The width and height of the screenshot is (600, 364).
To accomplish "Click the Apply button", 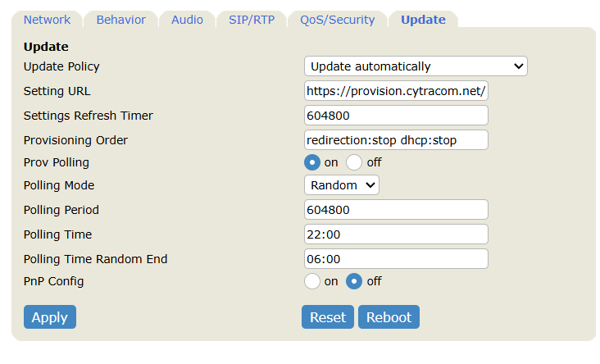I will click(49, 317).
